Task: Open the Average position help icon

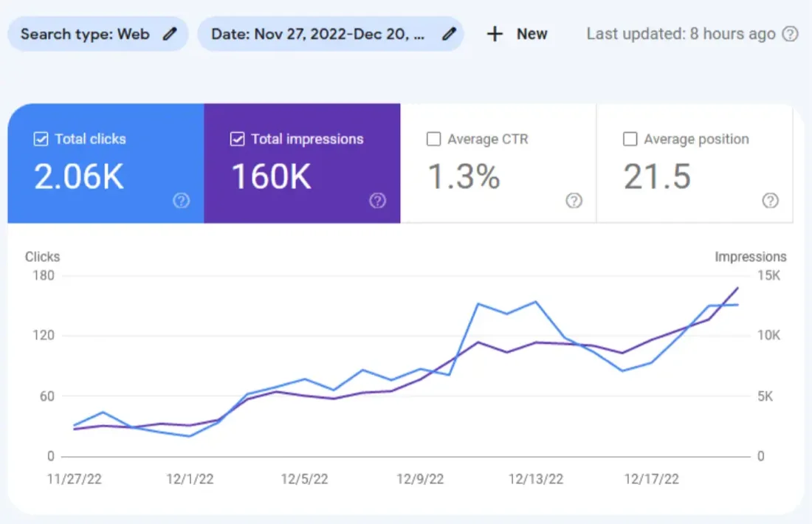Action: [770, 201]
